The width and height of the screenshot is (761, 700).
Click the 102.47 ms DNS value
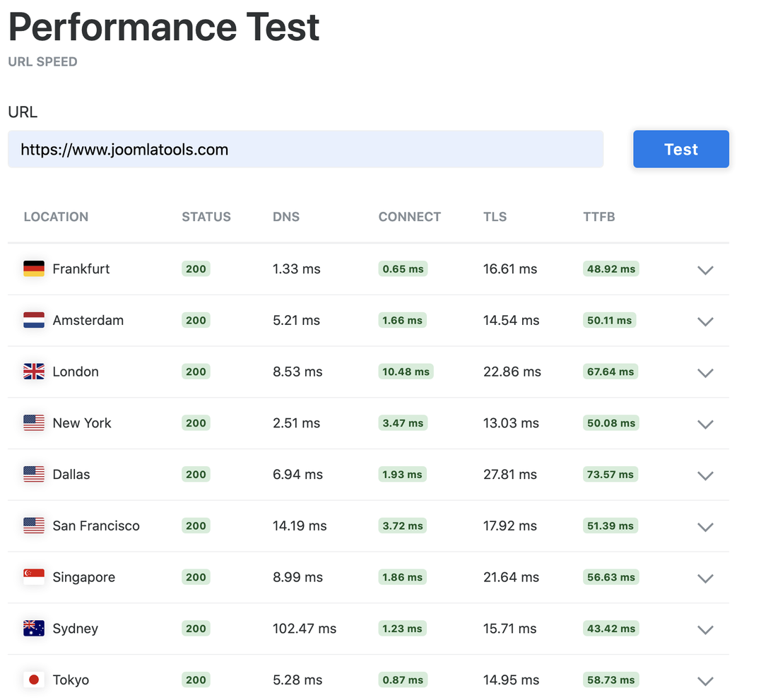[x=305, y=629]
